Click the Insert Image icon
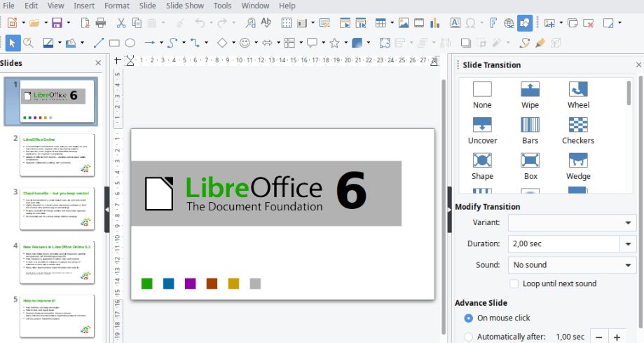The width and height of the screenshot is (644, 343). tap(404, 23)
